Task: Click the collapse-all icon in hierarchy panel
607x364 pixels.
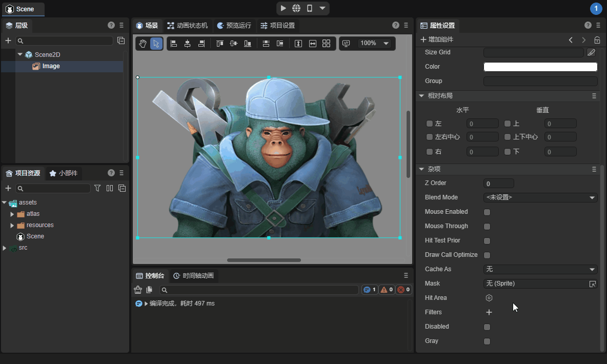Action: click(x=121, y=41)
